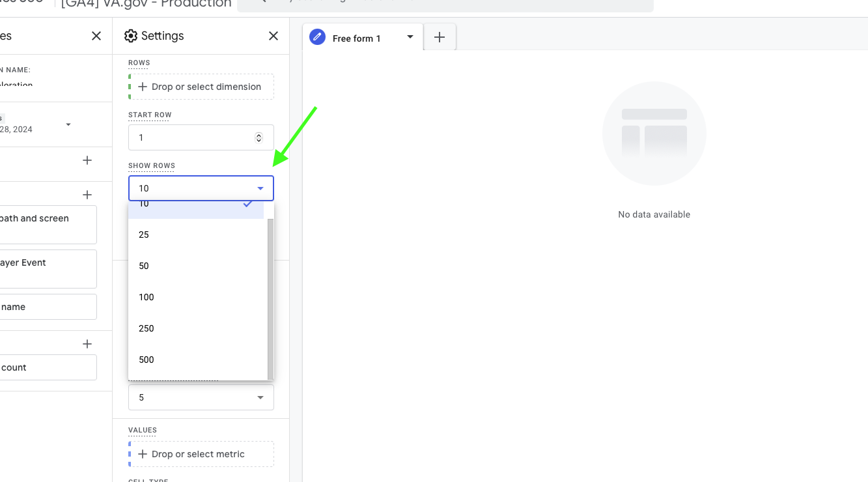Click the Settings gear icon

tap(131, 36)
